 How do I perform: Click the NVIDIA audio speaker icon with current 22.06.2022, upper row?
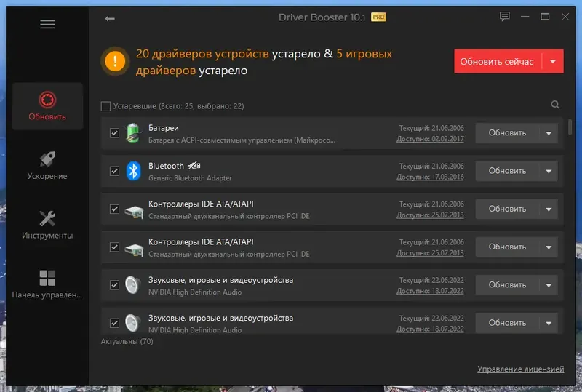coord(133,285)
